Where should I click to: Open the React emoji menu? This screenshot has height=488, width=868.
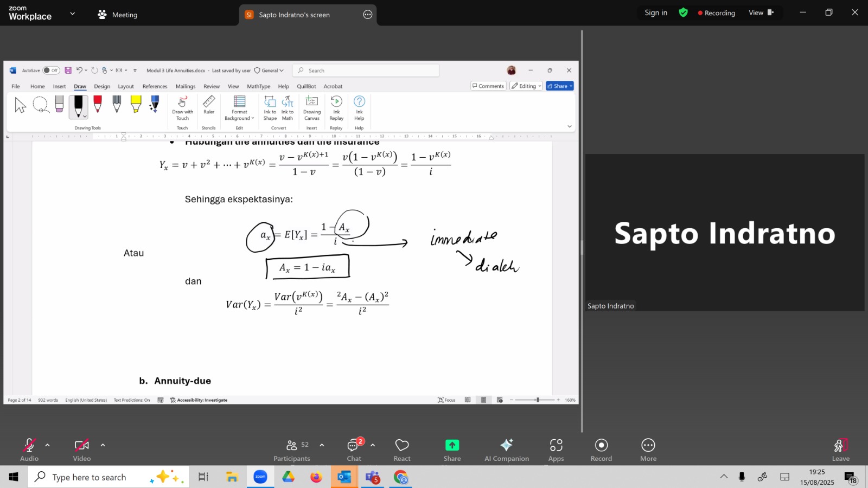click(402, 446)
